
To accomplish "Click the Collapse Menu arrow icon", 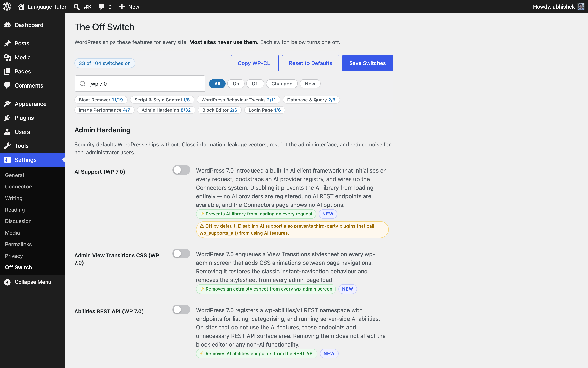I will point(7,282).
